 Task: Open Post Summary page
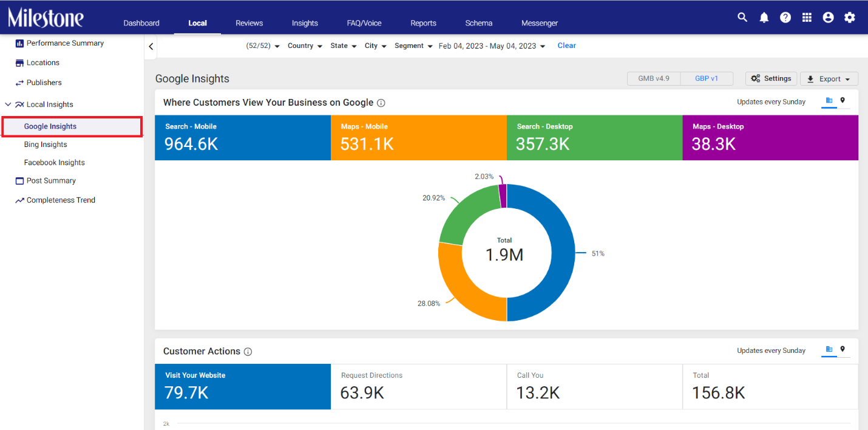(x=51, y=181)
